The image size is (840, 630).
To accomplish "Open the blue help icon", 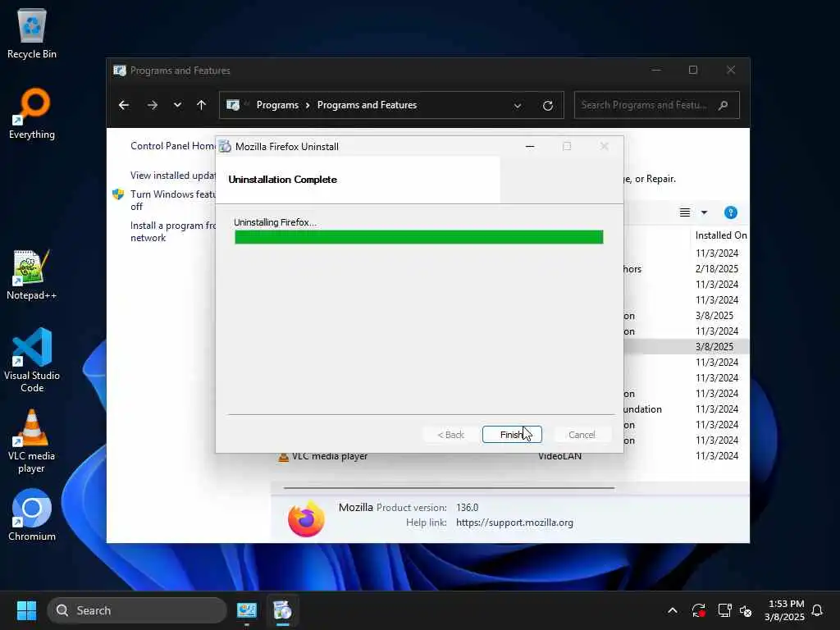I will click(731, 212).
